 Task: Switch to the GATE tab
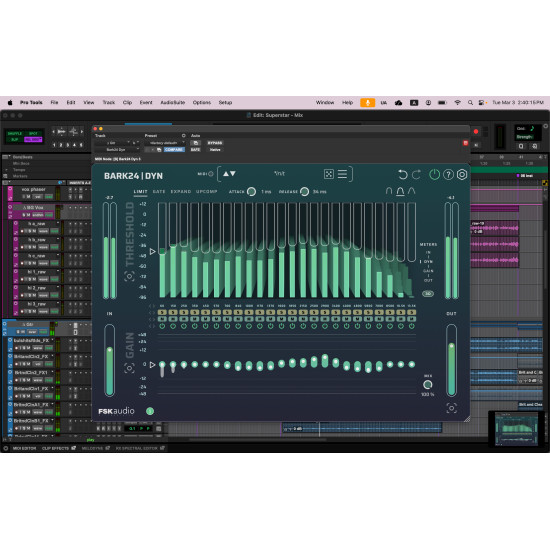point(159,192)
